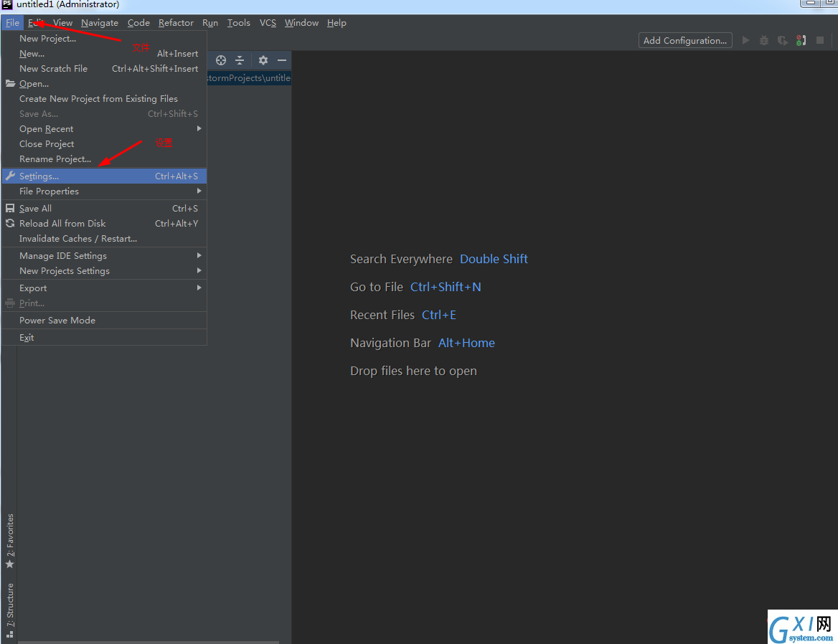Click the Reload All from Disk refresh icon
838x644 pixels.
coord(10,223)
